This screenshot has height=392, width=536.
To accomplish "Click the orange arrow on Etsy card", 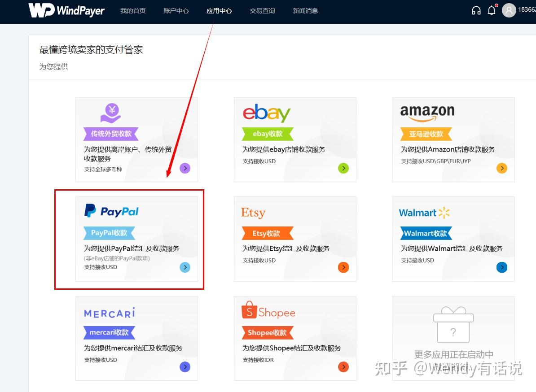I will tap(343, 267).
